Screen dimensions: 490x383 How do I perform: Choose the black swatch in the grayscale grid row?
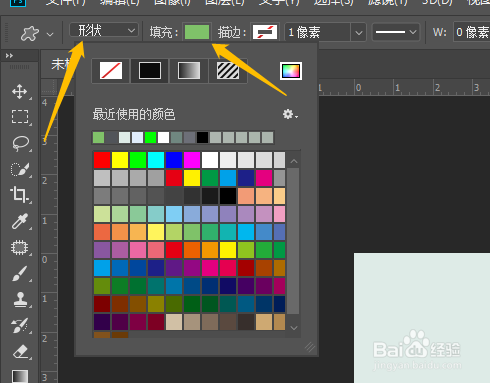click(228, 196)
